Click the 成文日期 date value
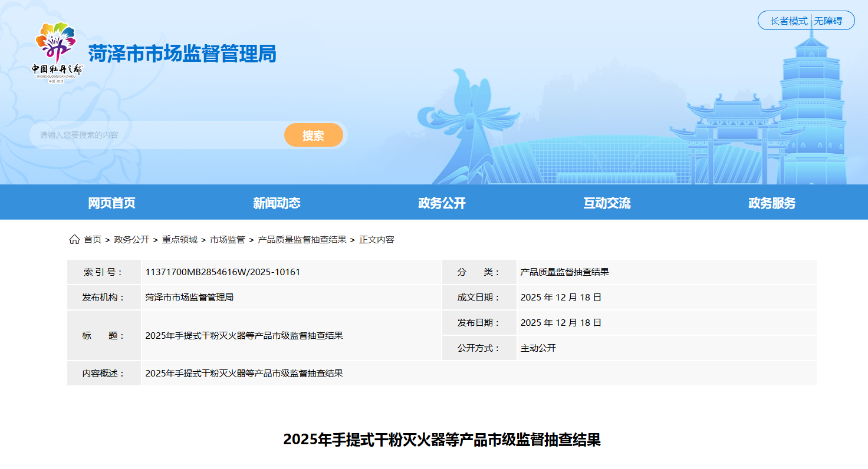Screen dimensions: 868x469 [561, 298]
